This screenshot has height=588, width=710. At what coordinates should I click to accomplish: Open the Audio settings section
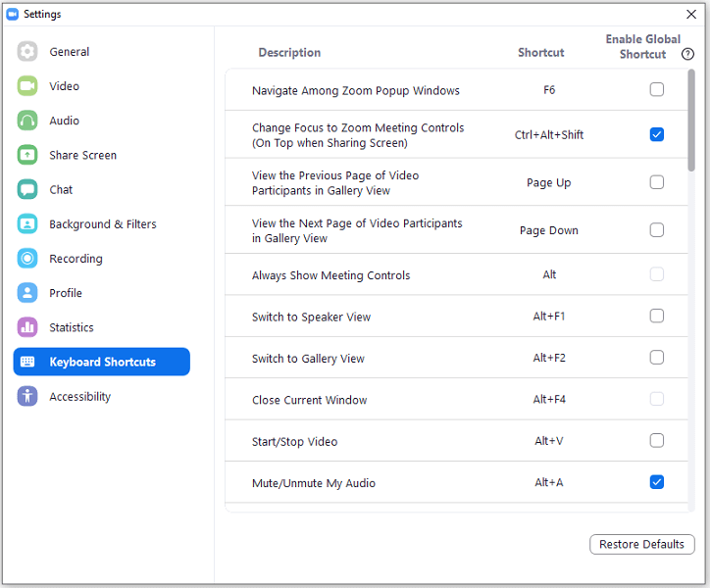click(x=65, y=121)
